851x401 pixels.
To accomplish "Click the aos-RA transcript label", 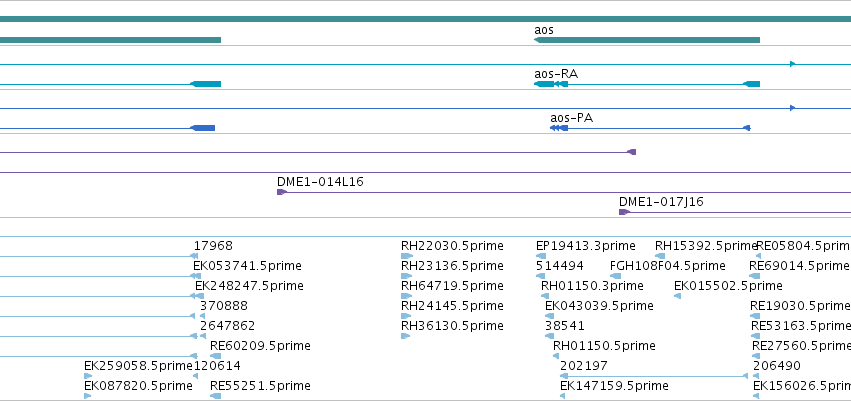I will [x=556, y=74].
